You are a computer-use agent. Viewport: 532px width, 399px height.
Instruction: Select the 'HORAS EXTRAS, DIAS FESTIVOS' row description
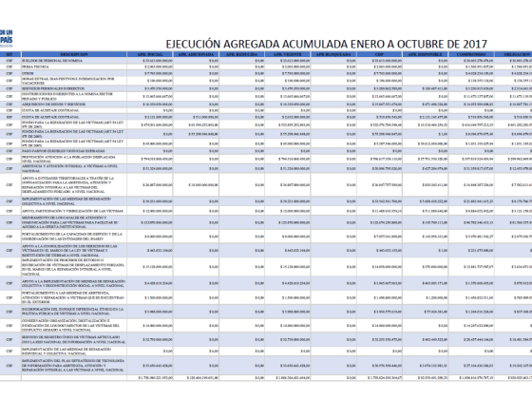[x=74, y=81]
